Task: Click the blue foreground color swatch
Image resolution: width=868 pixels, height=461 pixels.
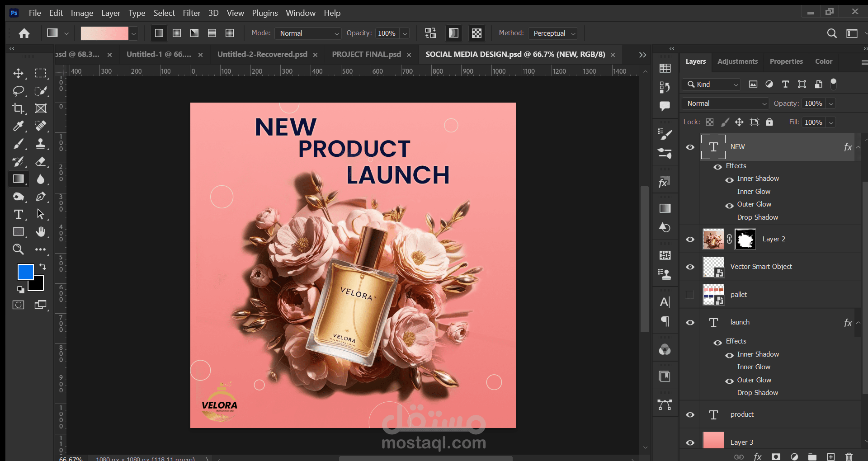Action: point(25,272)
